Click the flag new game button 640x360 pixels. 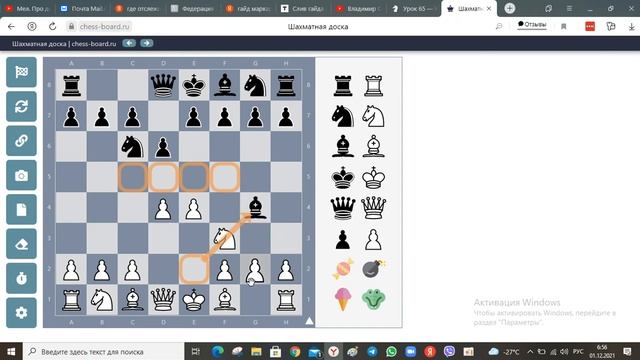21,72
